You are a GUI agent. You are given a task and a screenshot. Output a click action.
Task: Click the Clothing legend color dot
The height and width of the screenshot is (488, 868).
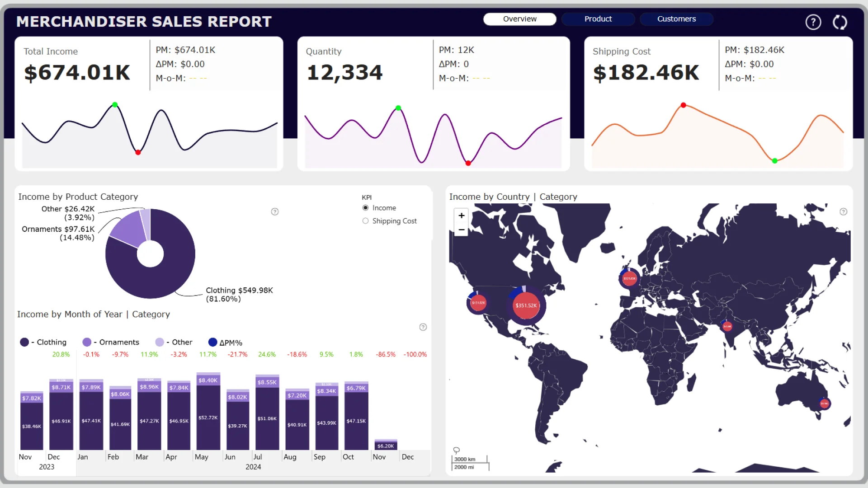tap(24, 342)
